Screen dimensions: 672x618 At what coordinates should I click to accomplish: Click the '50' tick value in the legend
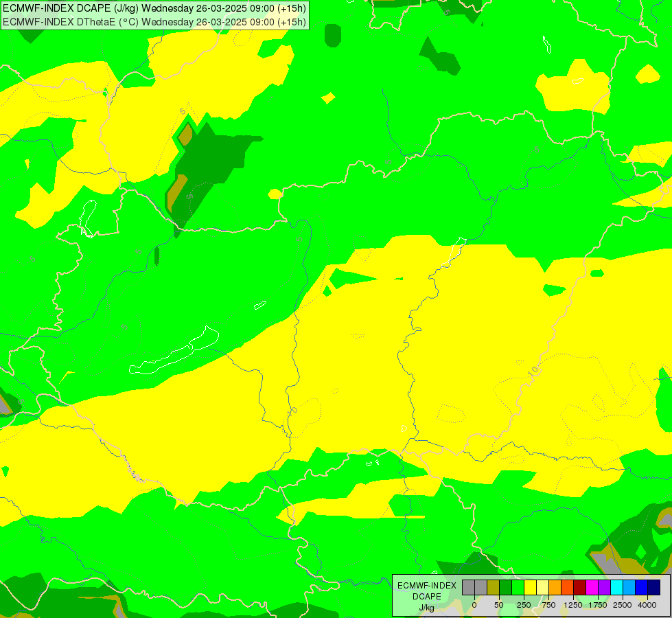pos(499,605)
